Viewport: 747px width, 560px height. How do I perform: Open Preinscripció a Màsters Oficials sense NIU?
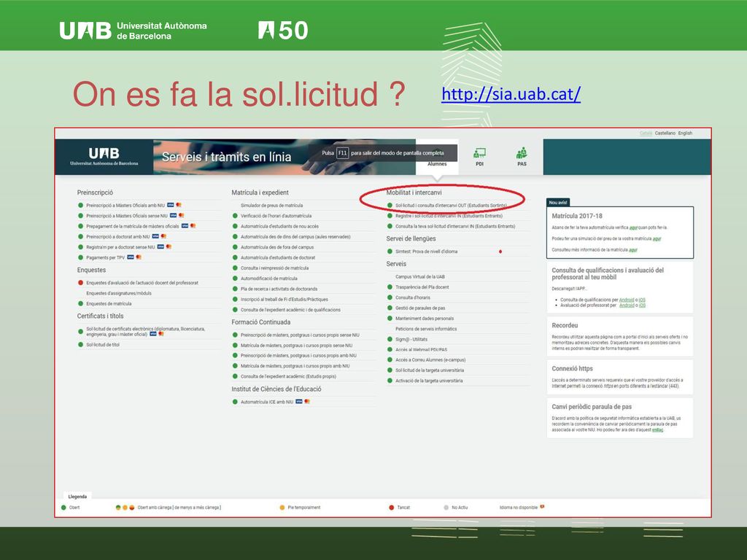(127, 216)
